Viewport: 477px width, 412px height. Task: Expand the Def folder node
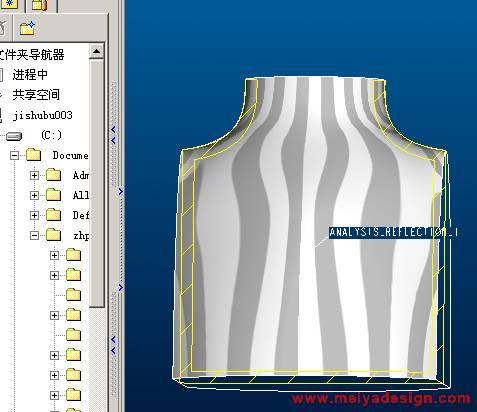click(x=34, y=215)
